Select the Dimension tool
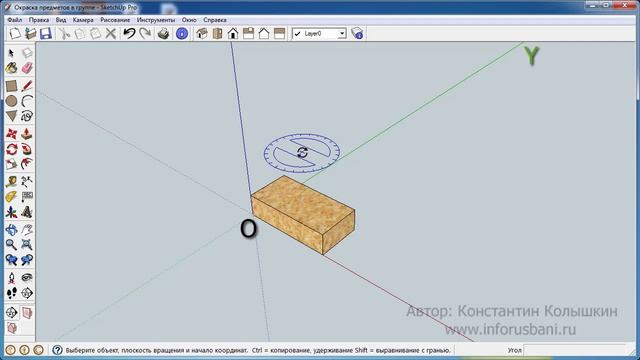Screen dimensions: 640x360 (x=27, y=182)
